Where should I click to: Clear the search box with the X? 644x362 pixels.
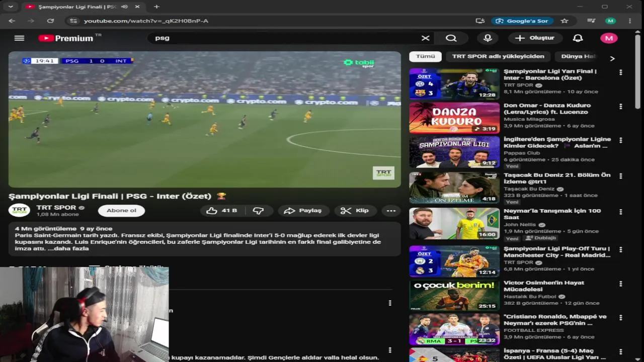(x=426, y=38)
